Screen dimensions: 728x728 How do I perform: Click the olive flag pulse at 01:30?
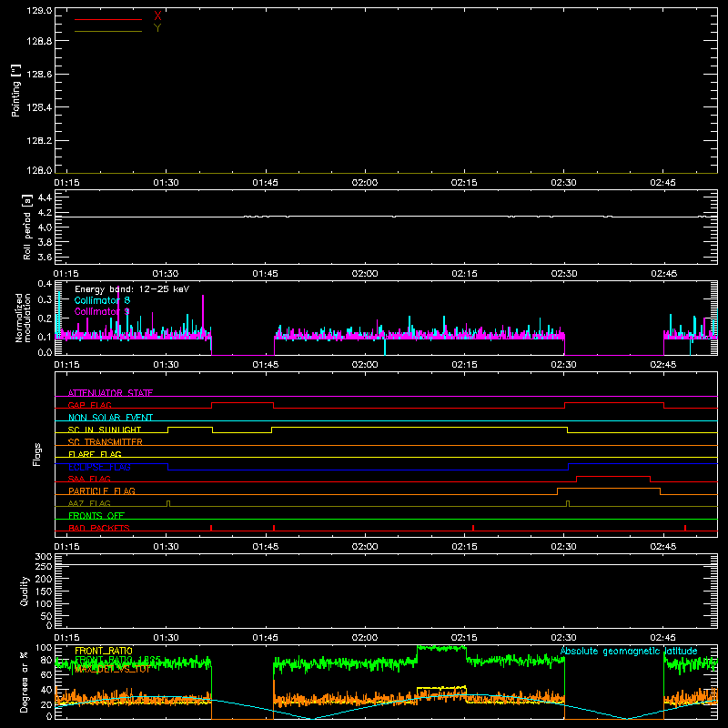click(x=168, y=503)
